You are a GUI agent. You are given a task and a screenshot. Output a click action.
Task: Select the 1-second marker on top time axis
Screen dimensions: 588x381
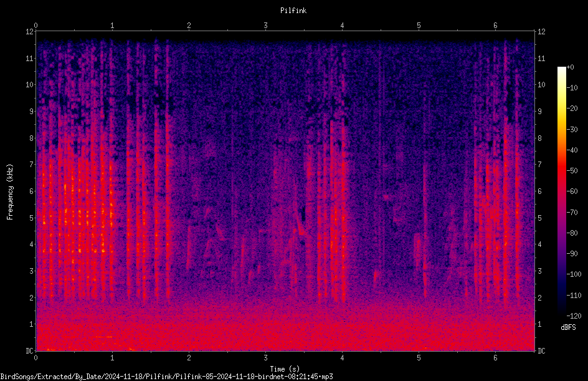coord(112,25)
